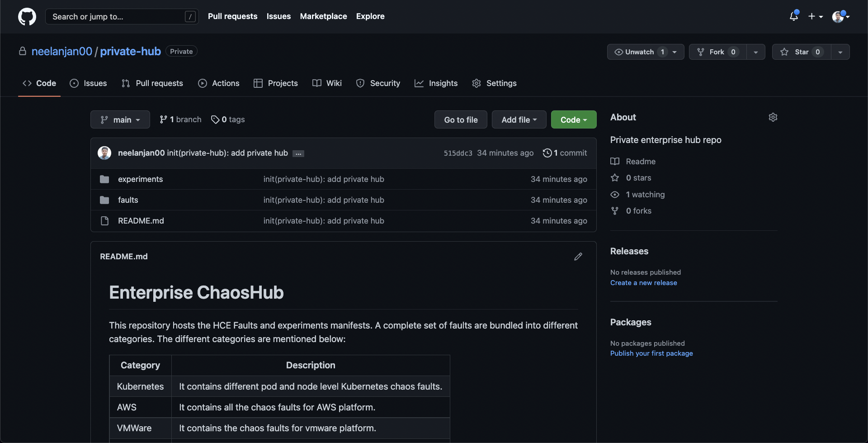
Task: Click the private repository lock icon
Action: tap(23, 51)
